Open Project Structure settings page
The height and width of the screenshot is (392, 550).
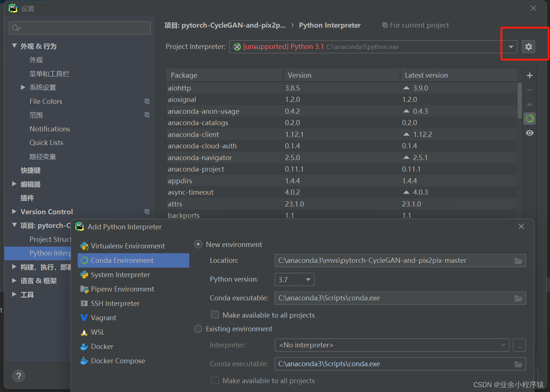pyautogui.click(x=50, y=239)
